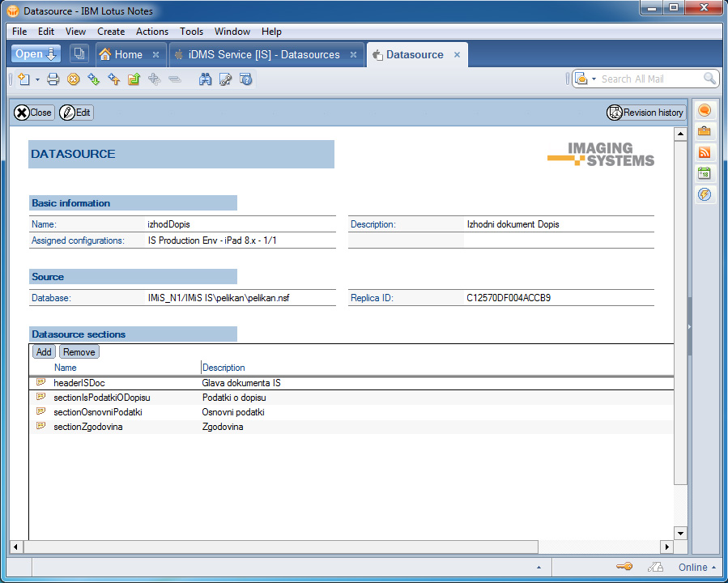Click Add in Datasource sections
Image resolution: width=728 pixels, height=583 pixels.
(x=44, y=352)
